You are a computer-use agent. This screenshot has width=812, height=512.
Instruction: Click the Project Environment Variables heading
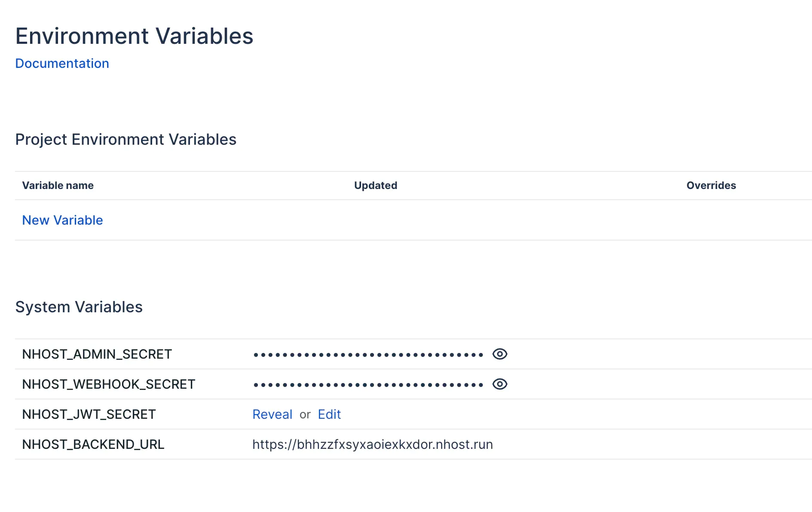(126, 139)
